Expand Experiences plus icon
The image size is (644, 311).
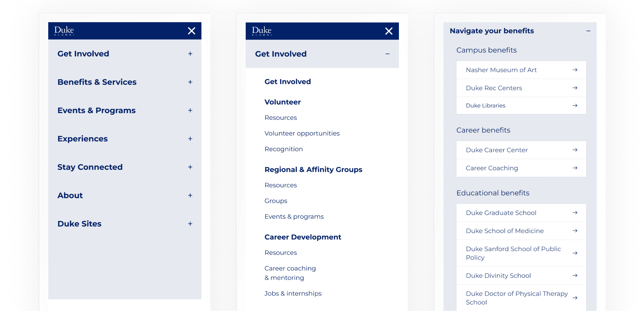pyautogui.click(x=190, y=139)
